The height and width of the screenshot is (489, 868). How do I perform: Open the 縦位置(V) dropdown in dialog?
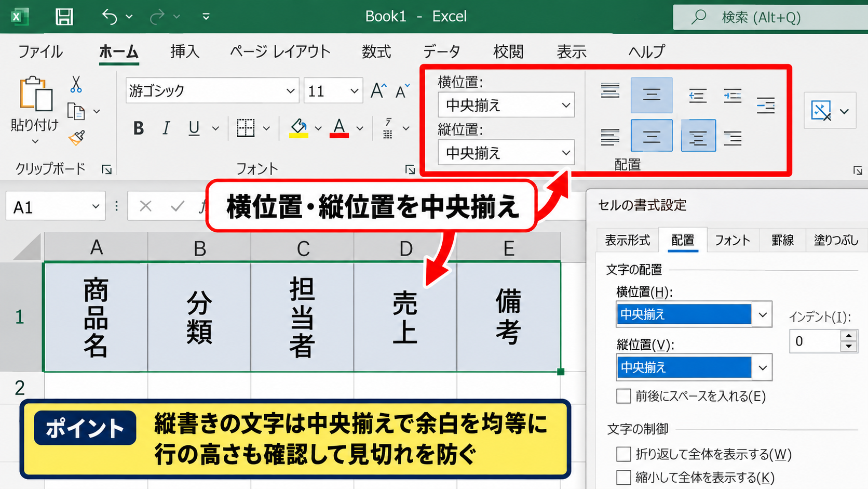(762, 367)
